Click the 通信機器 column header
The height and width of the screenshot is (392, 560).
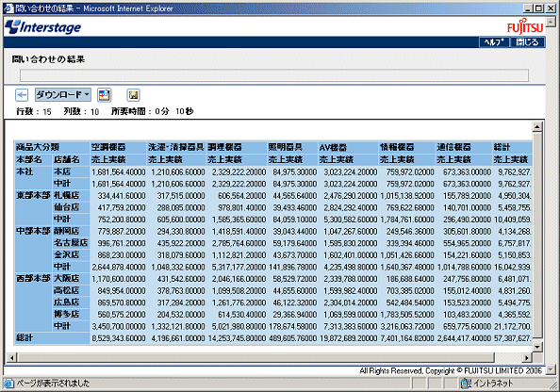(x=464, y=147)
